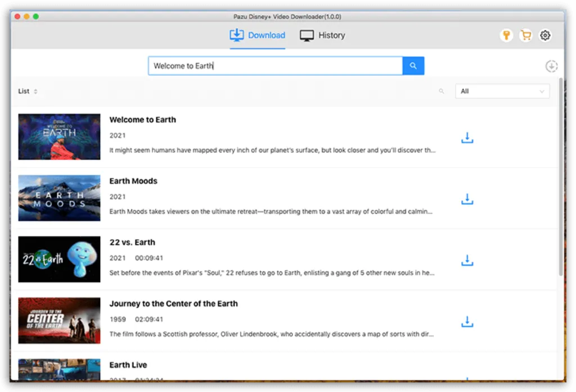Download Journey to the Center of the Earth

pos(467,322)
